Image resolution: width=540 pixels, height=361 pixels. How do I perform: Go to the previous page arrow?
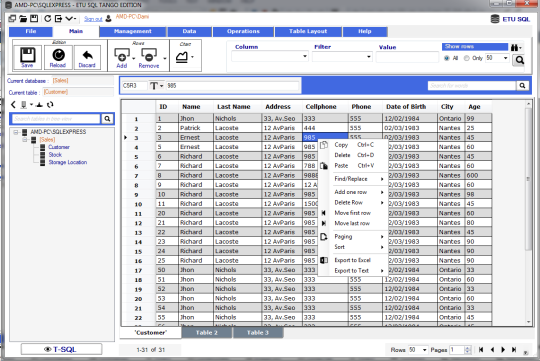pyautogui.click(x=492, y=350)
